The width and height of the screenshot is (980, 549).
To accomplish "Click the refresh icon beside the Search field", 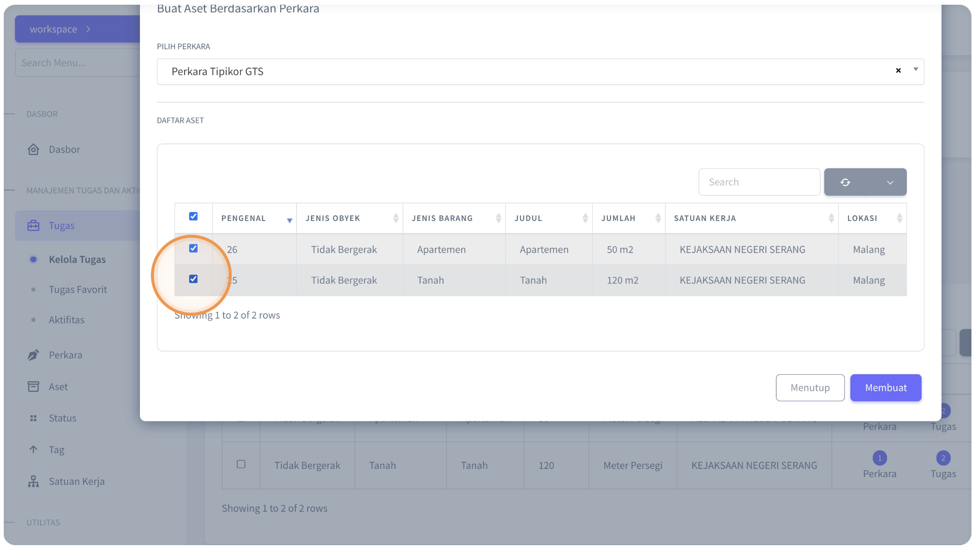I will click(845, 182).
